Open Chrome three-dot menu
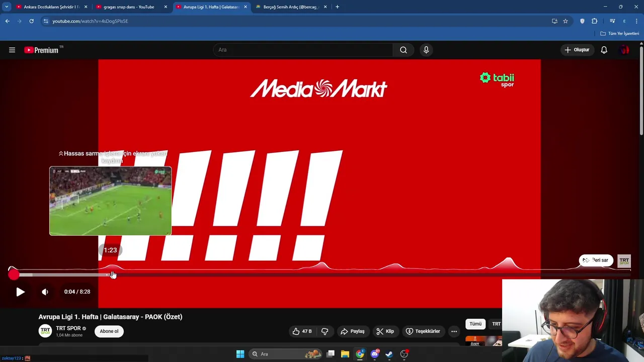This screenshot has height=362, width=644. pyautogui.click(x=636, y=21)
